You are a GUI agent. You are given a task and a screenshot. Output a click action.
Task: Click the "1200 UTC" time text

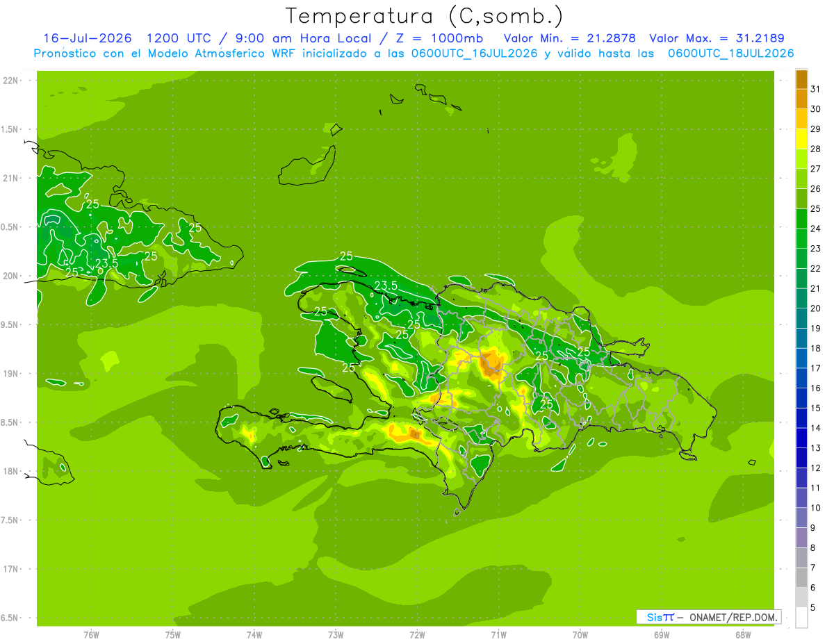click(180, 38)
